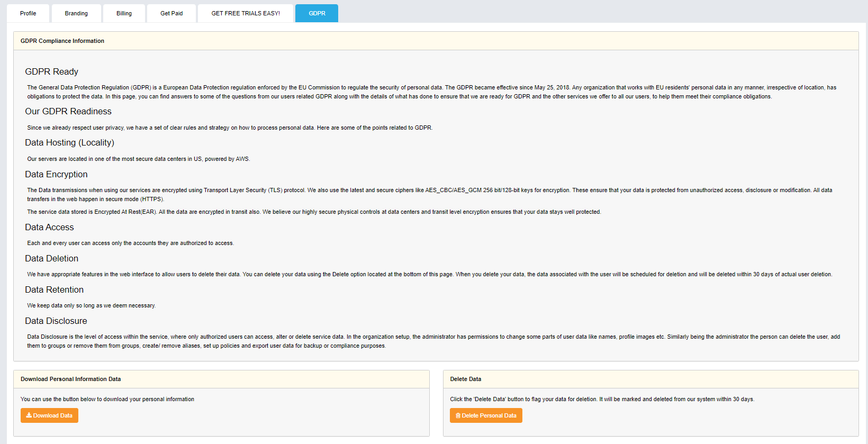
Task: Click the Data Retention heading
Action: (x=54, y=289)
